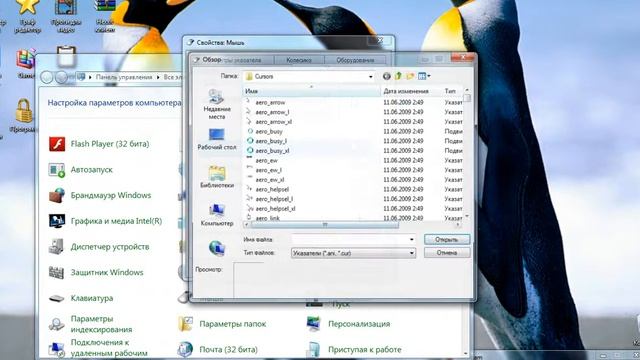Click the horizontal scrollbar of the file list
The height and width of the screenshot is (360, 640).
point(324,224)
